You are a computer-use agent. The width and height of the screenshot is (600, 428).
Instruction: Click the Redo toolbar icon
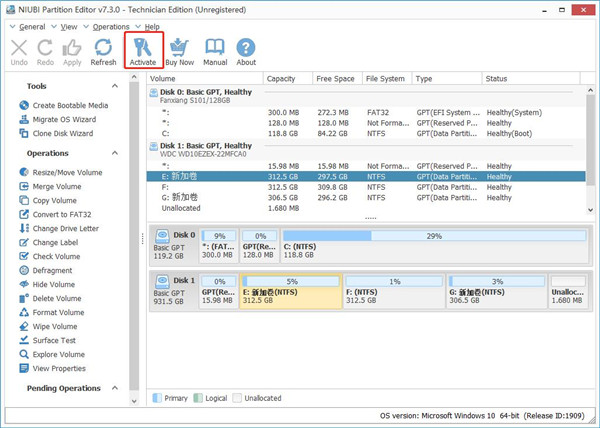coord(45,46)
